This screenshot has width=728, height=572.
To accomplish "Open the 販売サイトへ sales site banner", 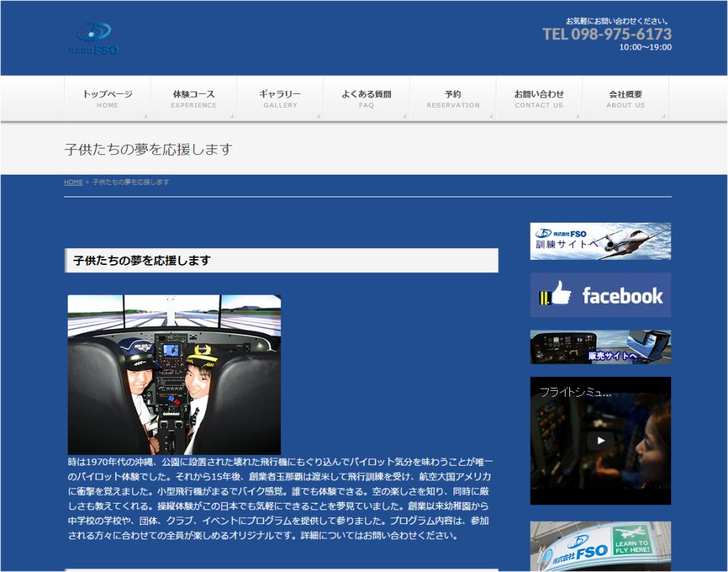I will [600, 347].
